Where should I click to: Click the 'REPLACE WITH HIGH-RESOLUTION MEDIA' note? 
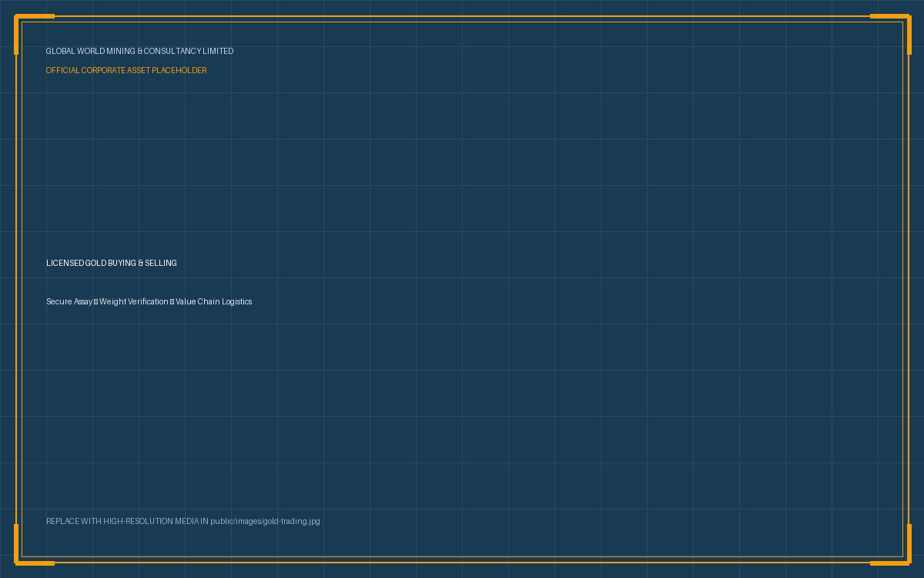pos(183,521)
